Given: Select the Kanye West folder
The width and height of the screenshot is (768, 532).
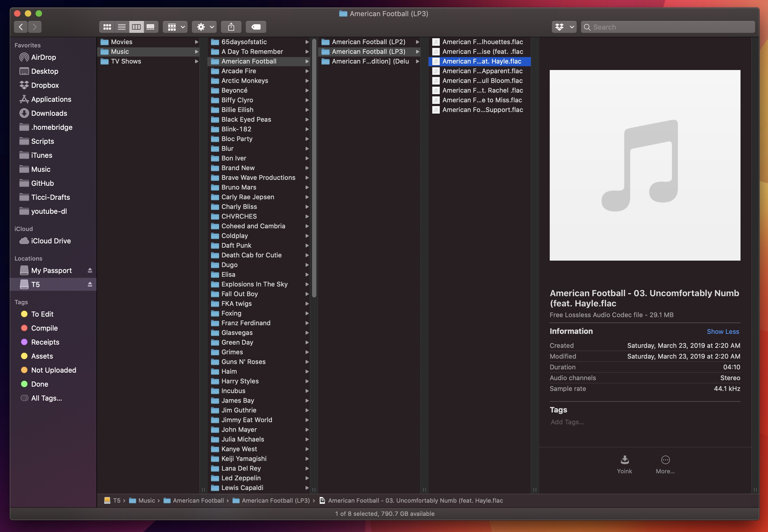Looking at the screenshot, I should point(259,449).
